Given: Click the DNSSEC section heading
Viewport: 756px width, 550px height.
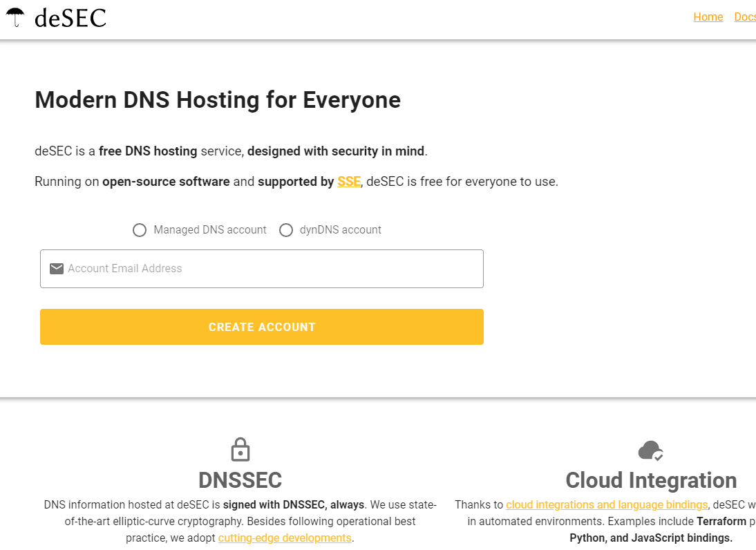Looking at the screenshot, I should [x=240, y=480].
